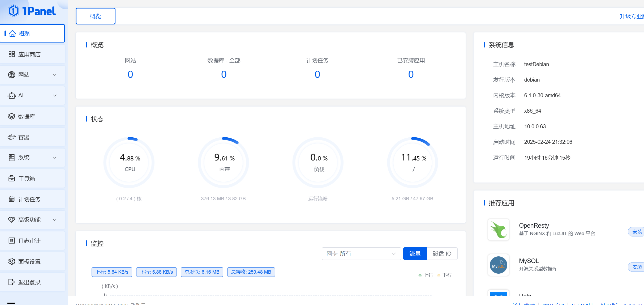Open the network card (网卡) dropdown
The image size is (644, 305).
click(361, 254)
